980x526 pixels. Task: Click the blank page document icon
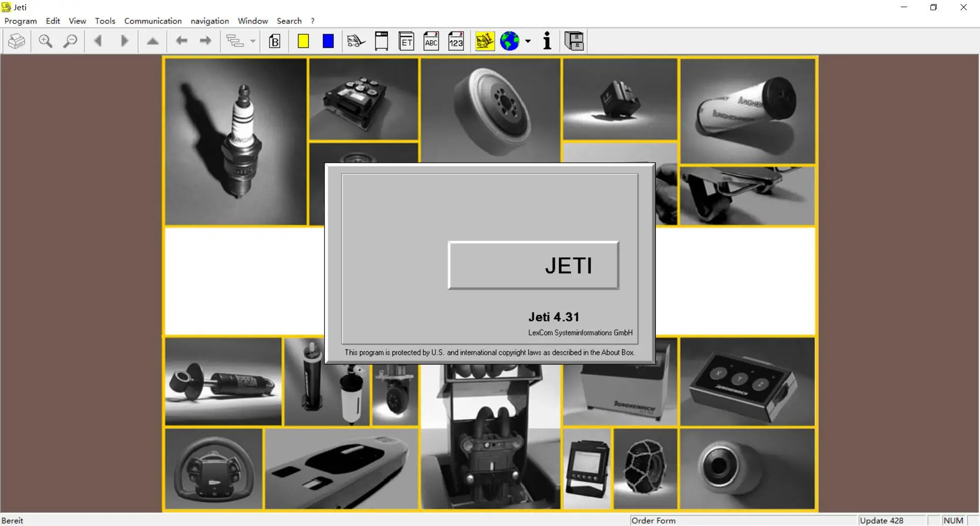tap(381, 41)
